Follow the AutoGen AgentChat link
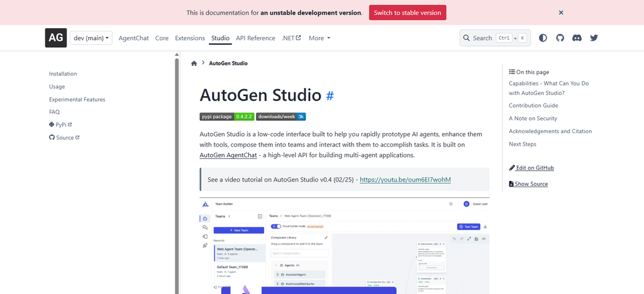This screenshot has width=644, height=294. tap(228, 155)
